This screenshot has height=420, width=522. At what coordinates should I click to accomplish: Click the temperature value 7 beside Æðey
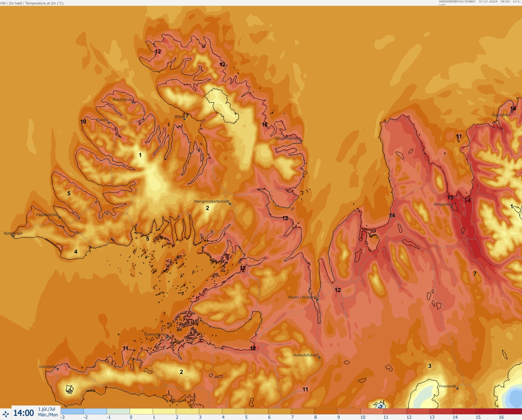point(187,116)
